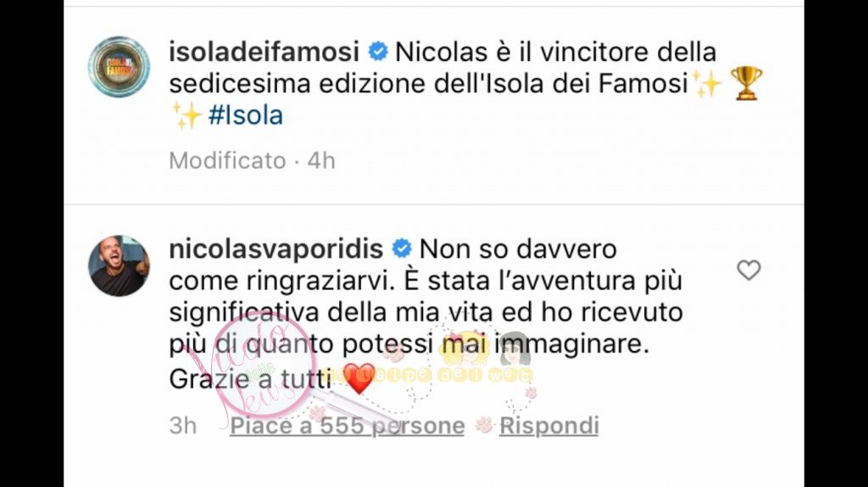Click the verified badge next to nicolasvaporidis
This screenshot has width=868, height=487.
[402, 249]
